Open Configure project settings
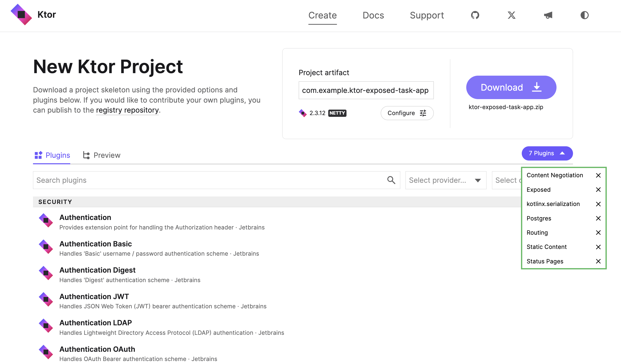621x364 pixels. (406, 113)
